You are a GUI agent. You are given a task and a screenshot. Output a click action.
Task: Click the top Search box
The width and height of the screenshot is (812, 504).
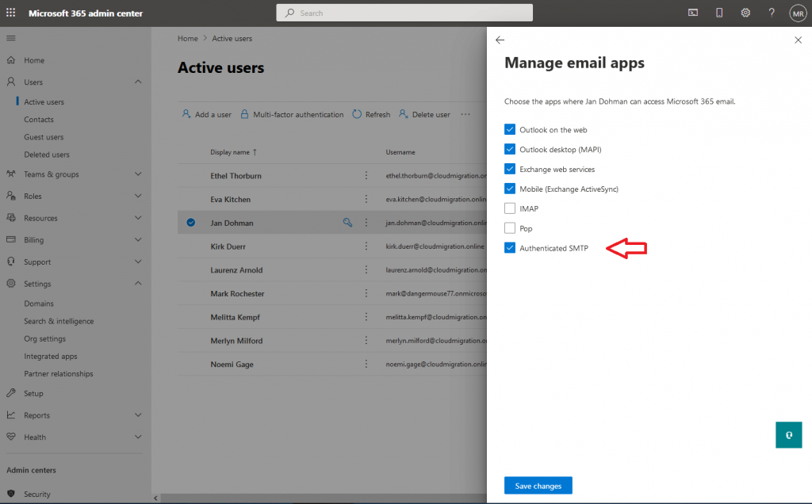(404, 13)
